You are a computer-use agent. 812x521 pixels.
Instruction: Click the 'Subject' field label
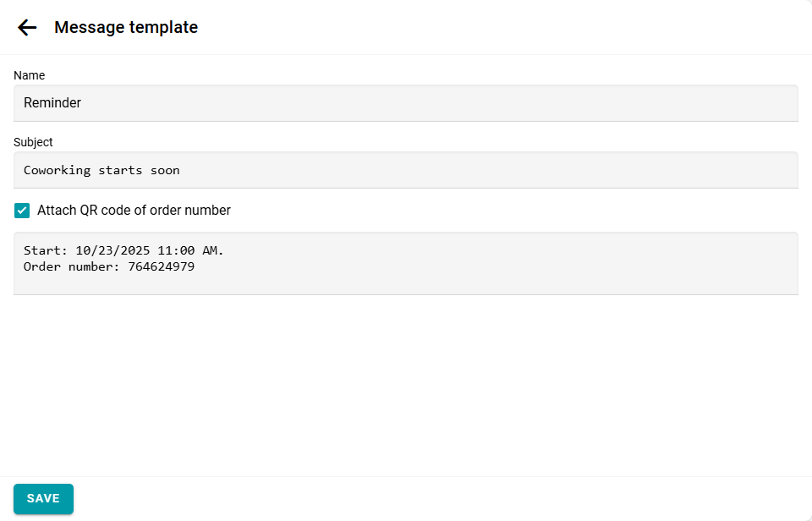pyautogui.click(x=33, y=142)
